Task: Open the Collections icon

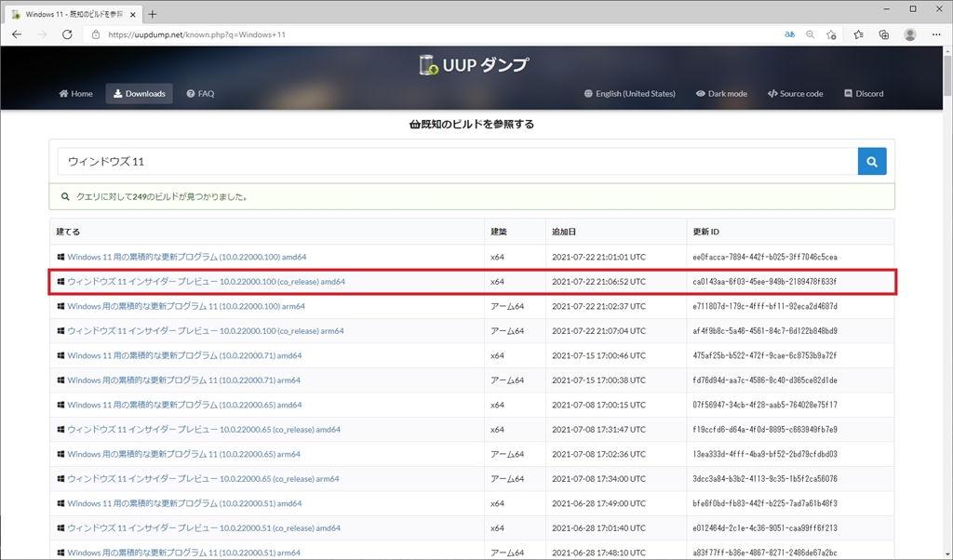Action: point(884,34)
